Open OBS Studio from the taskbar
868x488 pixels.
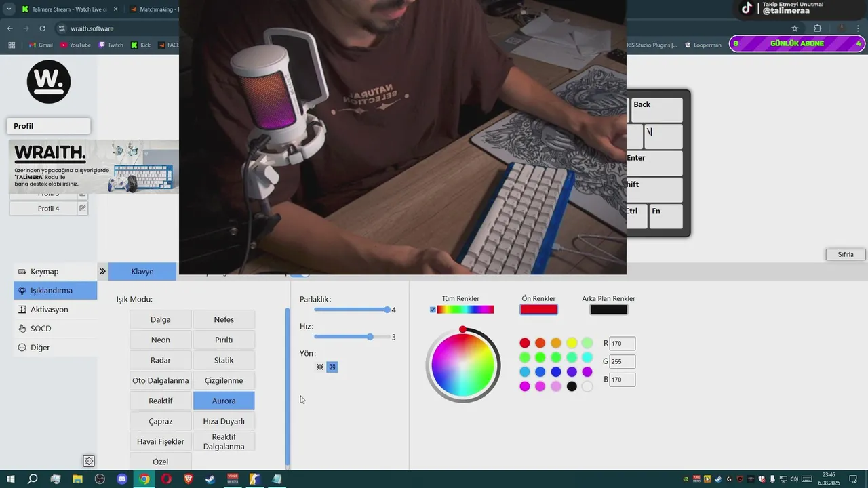(100, 479)
